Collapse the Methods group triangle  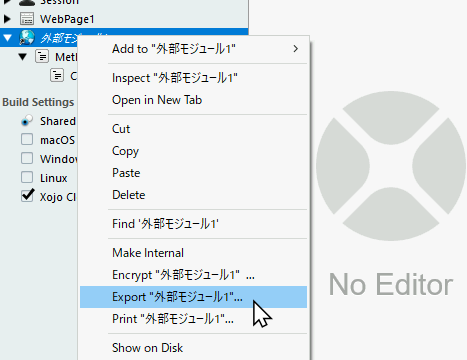23,57
